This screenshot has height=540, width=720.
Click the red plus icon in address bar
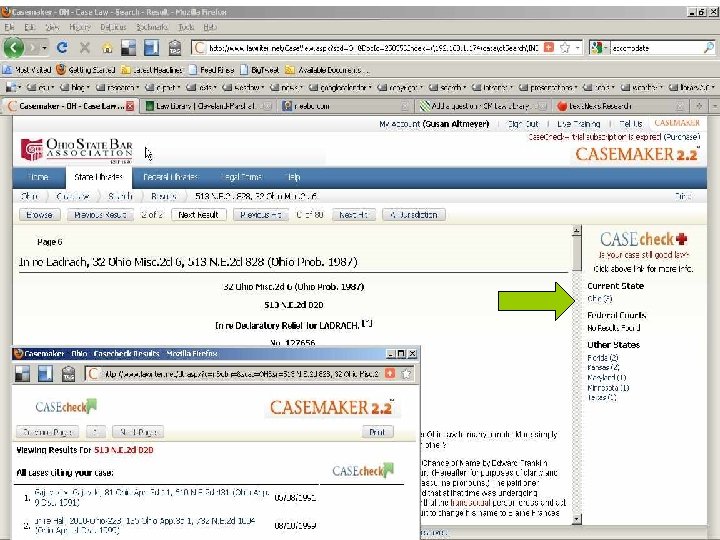click(548, 47)
